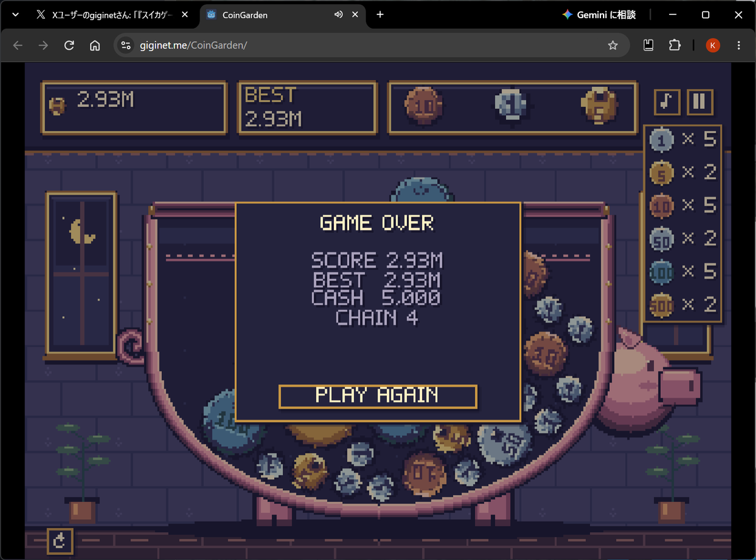The width and height of the screenshot is (756, 560).
Task: Click the Gemini に相談 button
Action: point(600,14)
